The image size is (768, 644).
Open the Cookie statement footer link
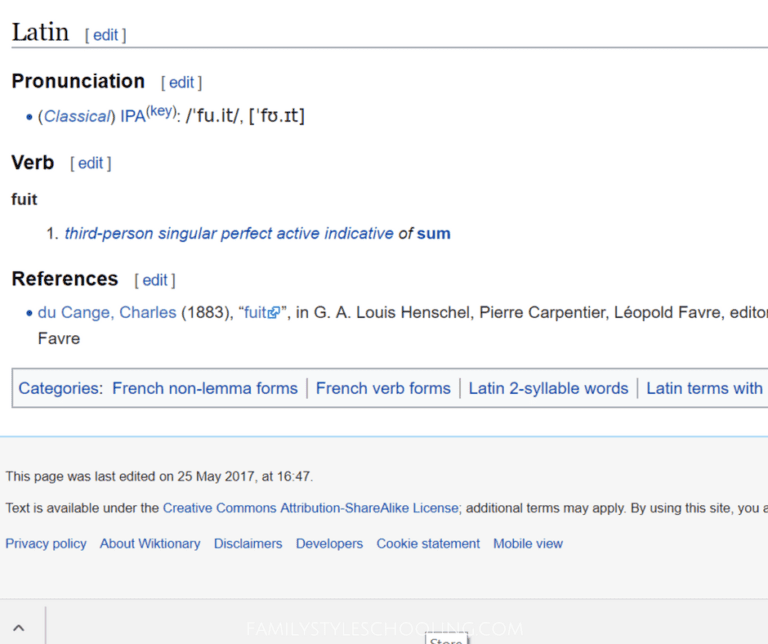point(428,544)
